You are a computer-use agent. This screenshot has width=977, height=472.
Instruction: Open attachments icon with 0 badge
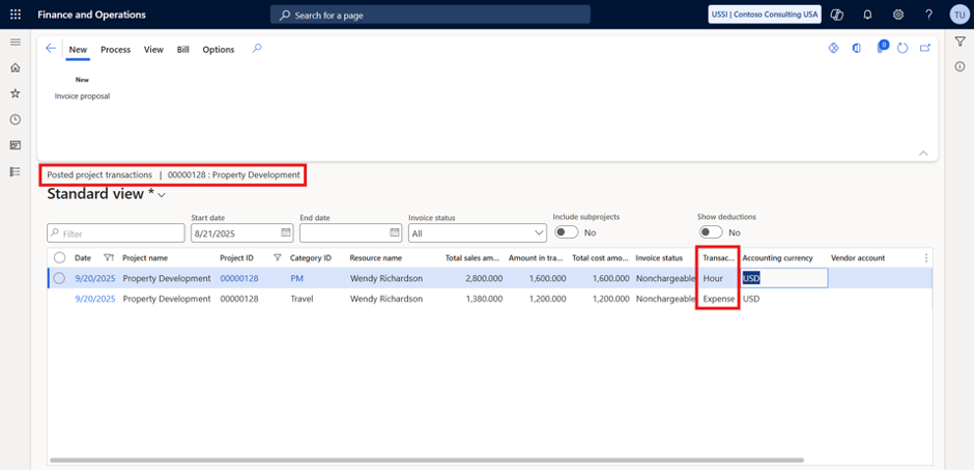pos(882,47)
